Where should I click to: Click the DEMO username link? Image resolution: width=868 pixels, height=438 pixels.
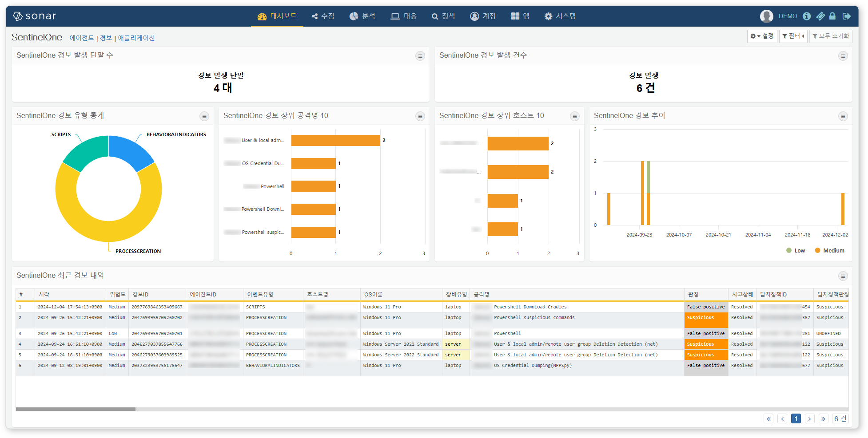tap(788, 16)
